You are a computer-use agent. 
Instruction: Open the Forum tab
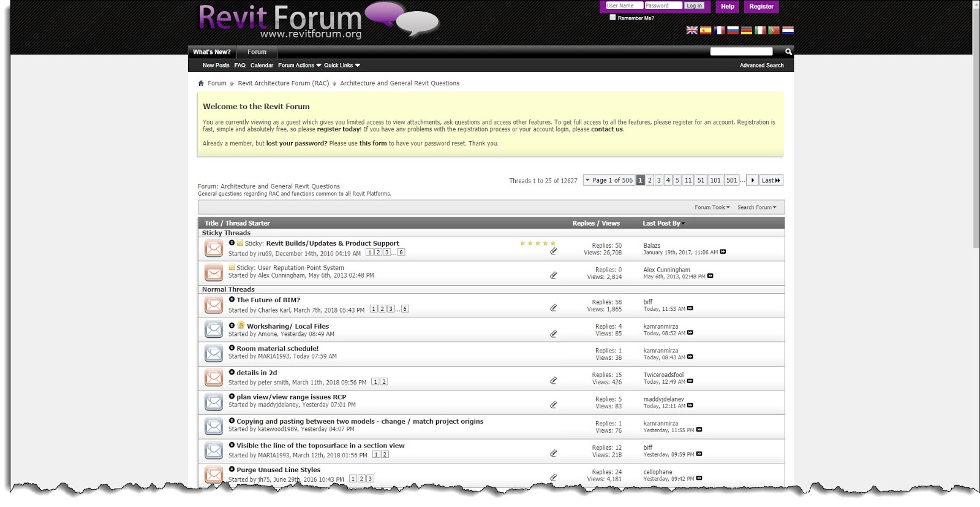pos(257,52)
